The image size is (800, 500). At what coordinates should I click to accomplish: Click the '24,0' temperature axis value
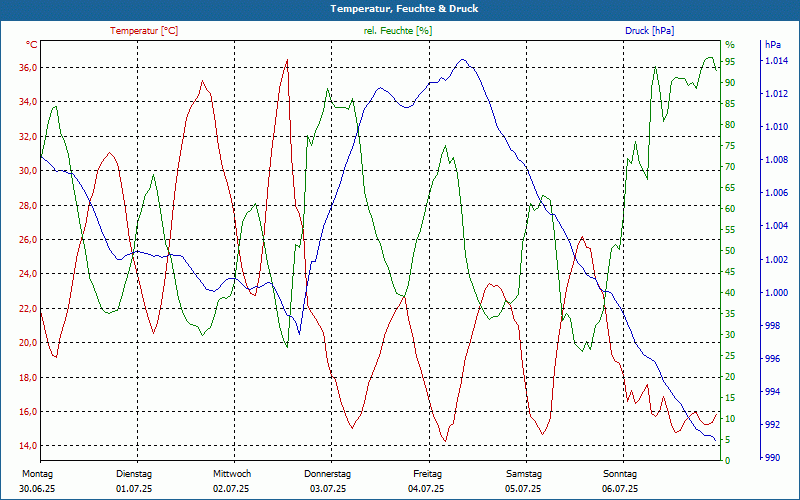[x=28, y=274]
